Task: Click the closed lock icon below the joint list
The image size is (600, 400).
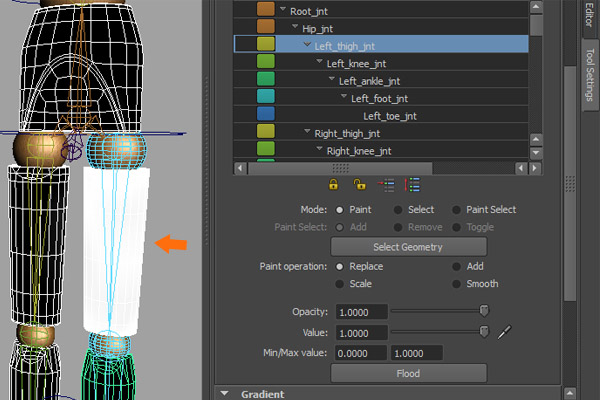Action: 334,184
